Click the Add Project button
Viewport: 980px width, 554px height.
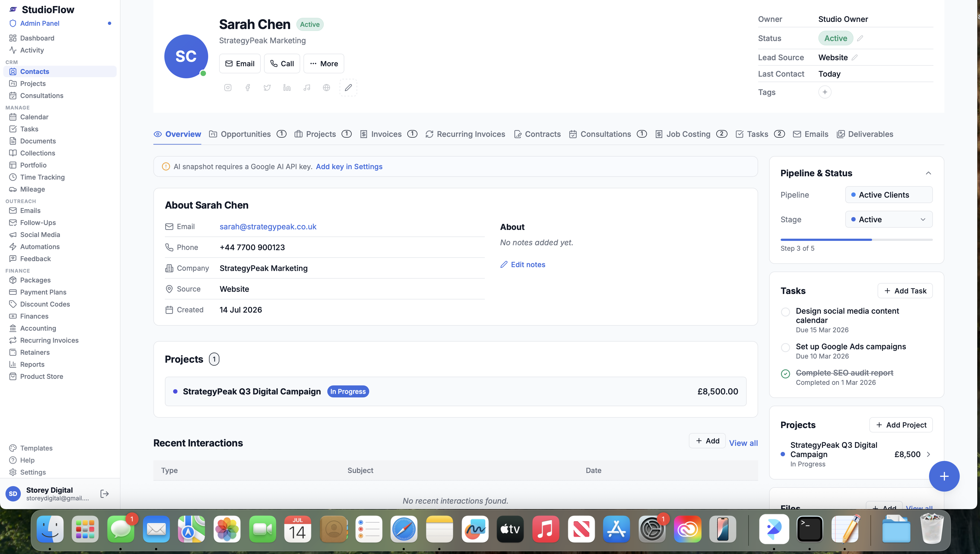pos(901,425)
